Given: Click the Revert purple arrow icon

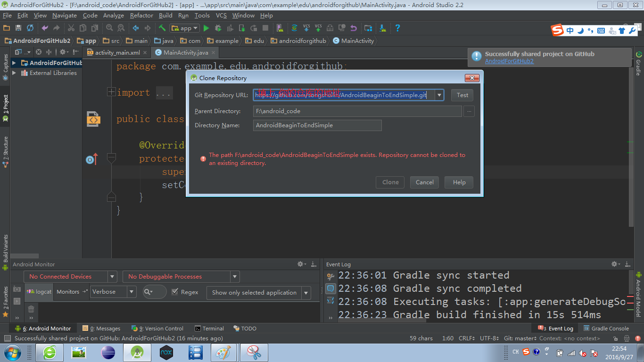Looking at the screenshot, I should click(354, 28).
